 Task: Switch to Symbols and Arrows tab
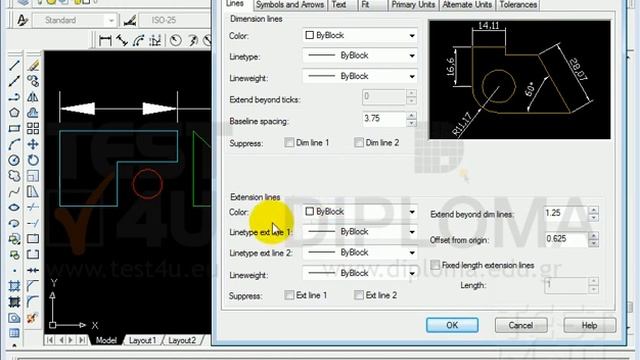click(290, 5)
